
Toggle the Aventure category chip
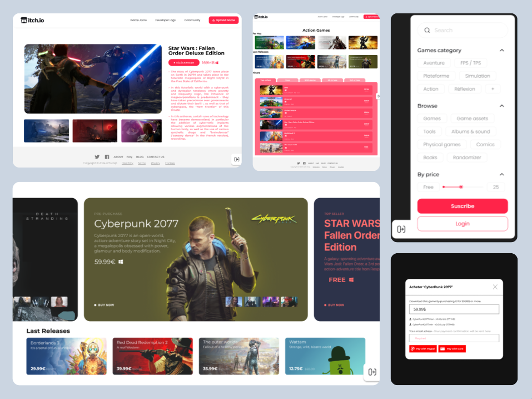click(x=434, y=63)
